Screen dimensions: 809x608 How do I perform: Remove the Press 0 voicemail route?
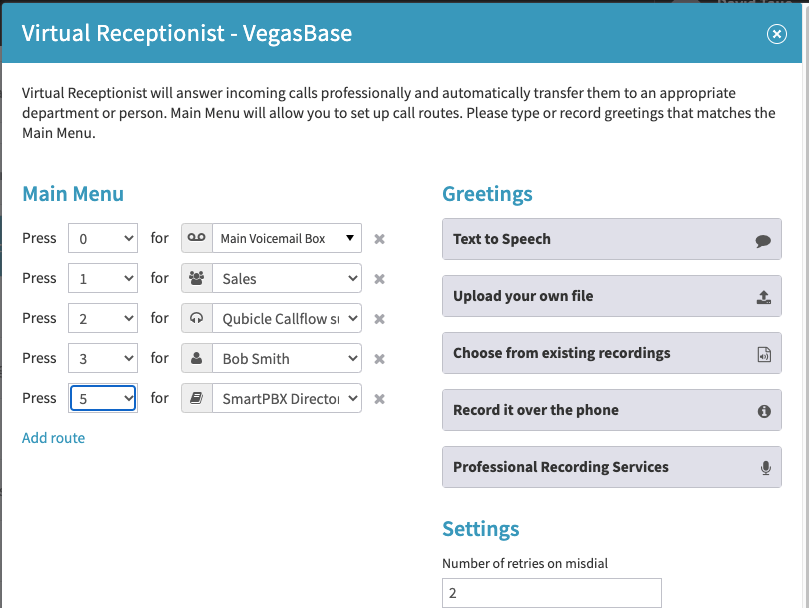pos(379,239)
